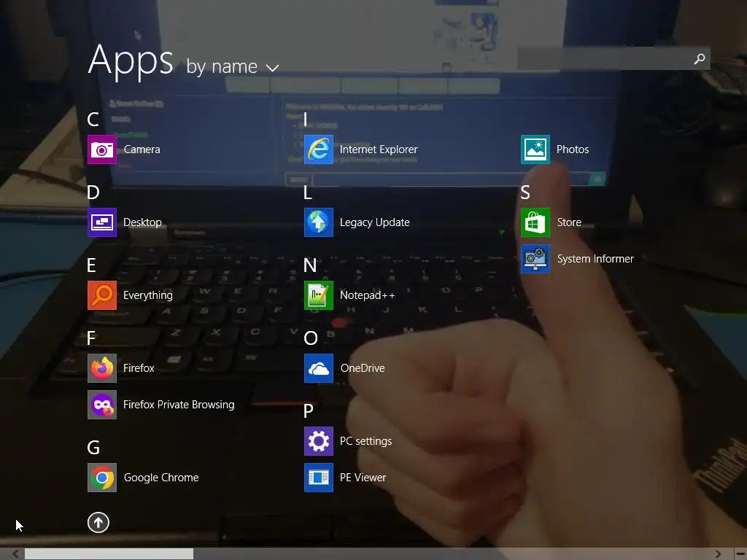Screen dimensions: 747x560
Task: Click the 'System Informer' label text
Action: 595,259
